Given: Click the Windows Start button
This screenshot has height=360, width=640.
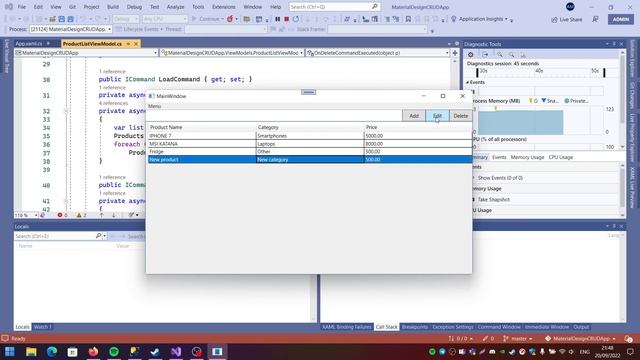Looking at the screenshot, I should [10, 351].
